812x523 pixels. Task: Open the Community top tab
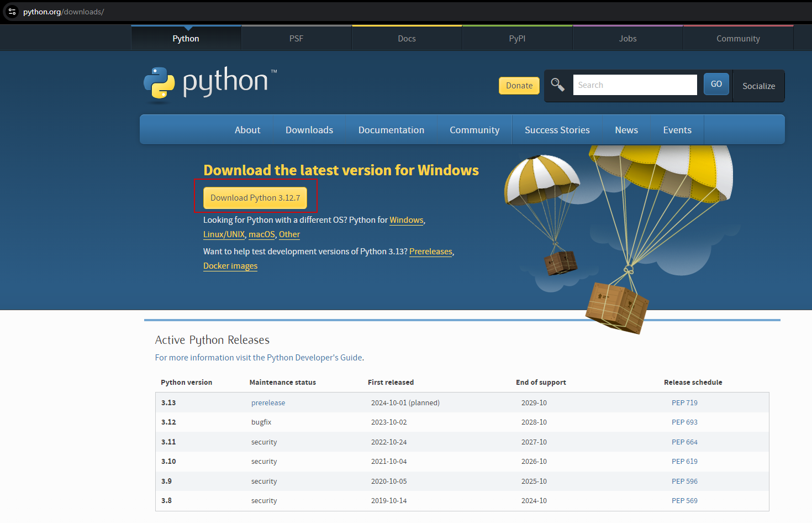(738, 38)
